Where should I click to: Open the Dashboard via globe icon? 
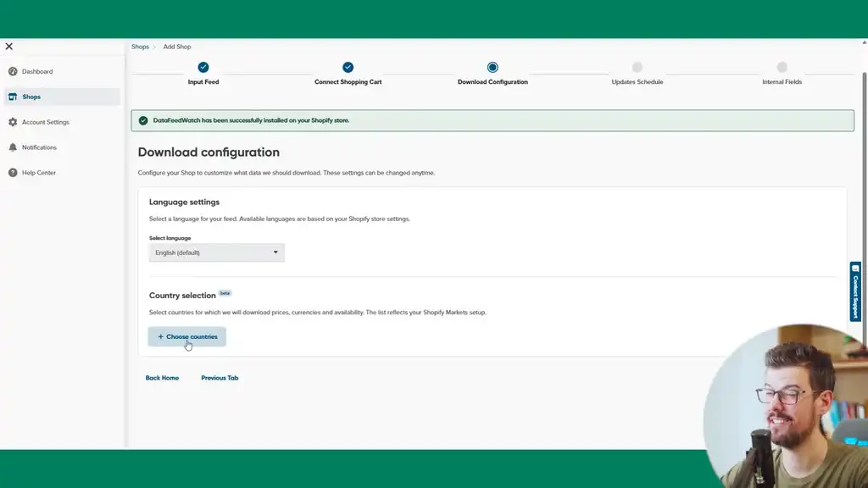tap(12, 71)
